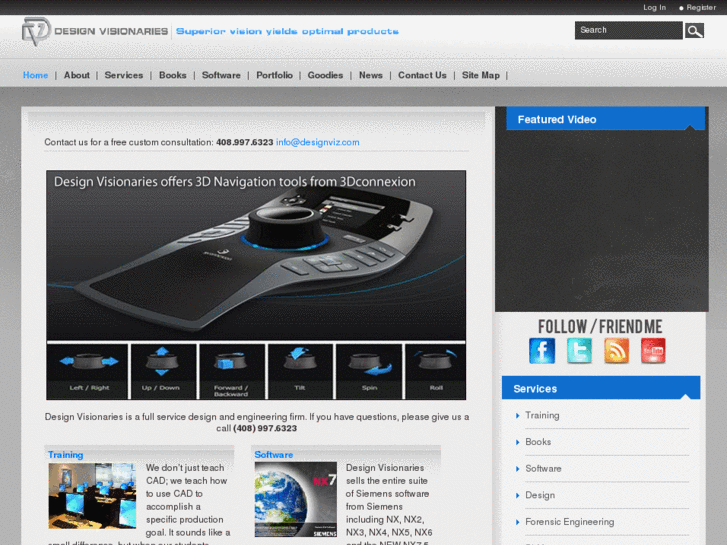Open the RSS feed icon
Screen dimensions: 727x545
pos(617,351)
